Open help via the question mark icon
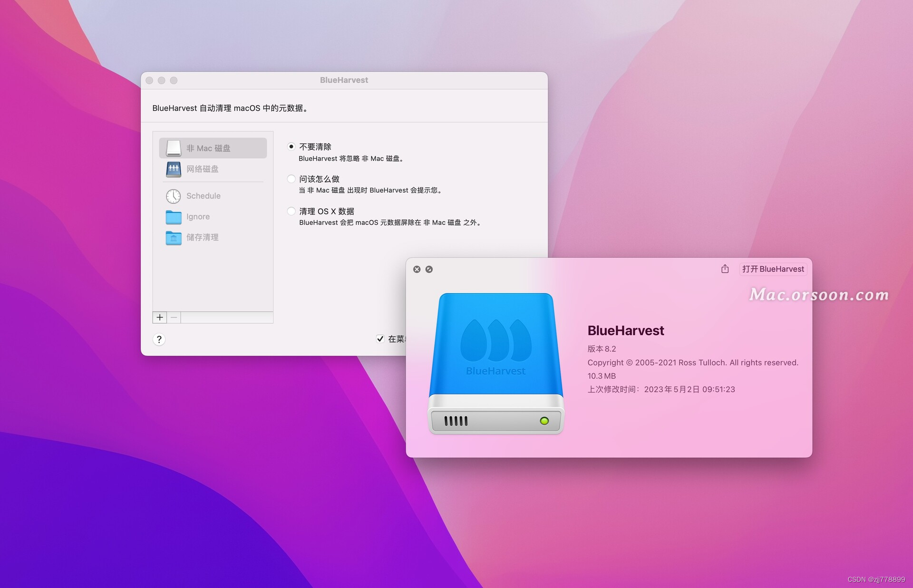Viewport: 913px width, 588px height. 159,339
